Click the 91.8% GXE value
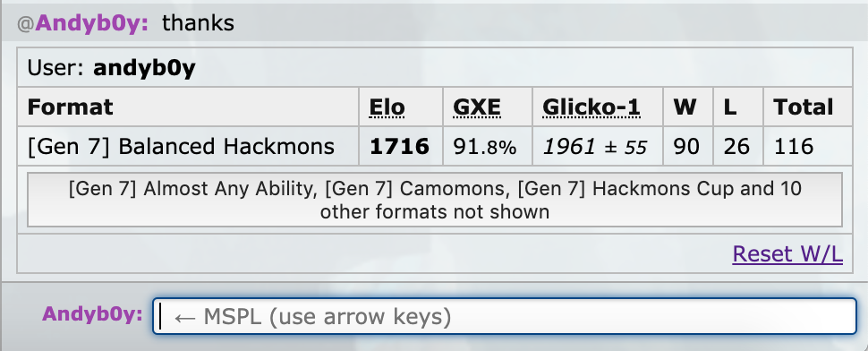 (485, 147)
